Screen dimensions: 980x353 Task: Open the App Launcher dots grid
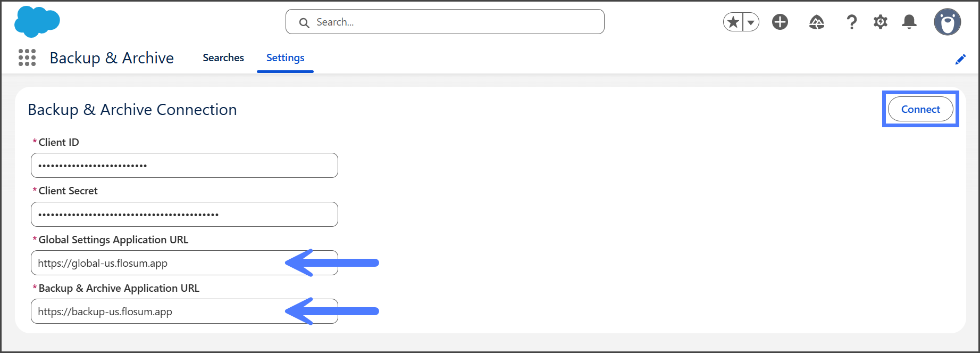tap(27, 58)
